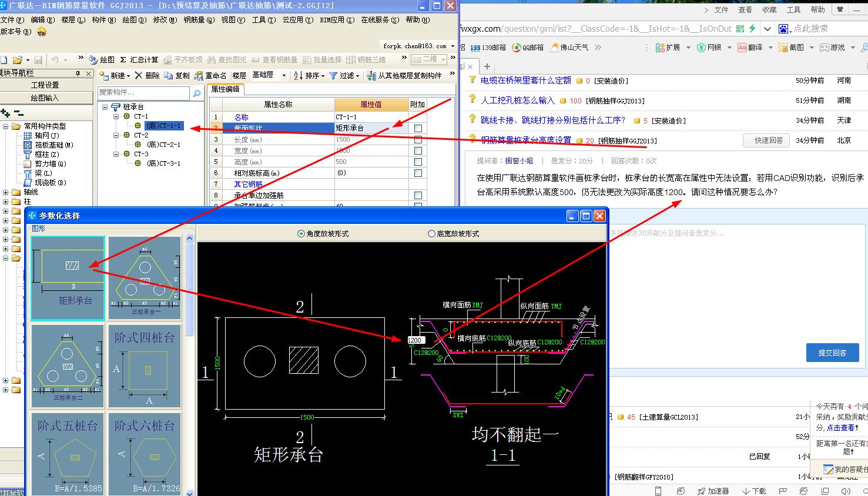Open 钢筋量(Q) menu

pos(199,19)
